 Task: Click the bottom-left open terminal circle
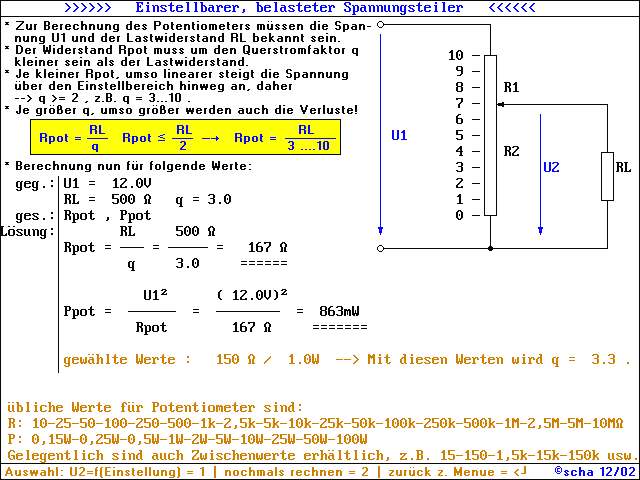(381, 248)
